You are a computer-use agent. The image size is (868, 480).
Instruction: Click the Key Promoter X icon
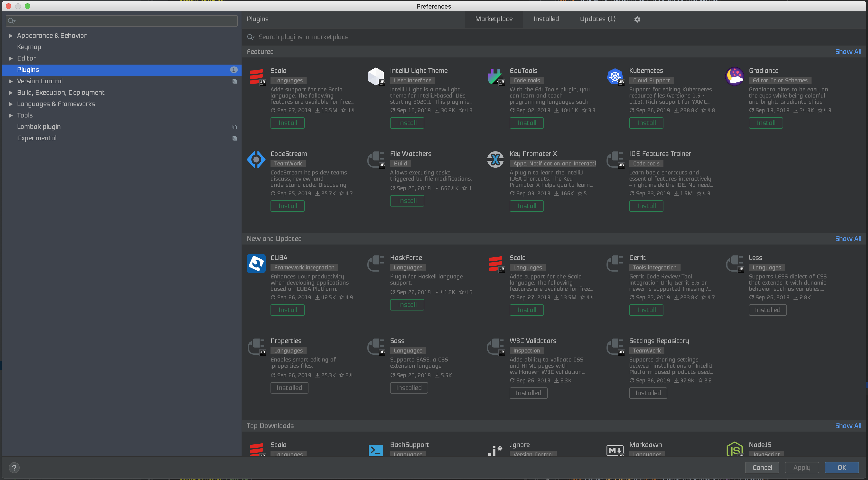coord(495,160)
